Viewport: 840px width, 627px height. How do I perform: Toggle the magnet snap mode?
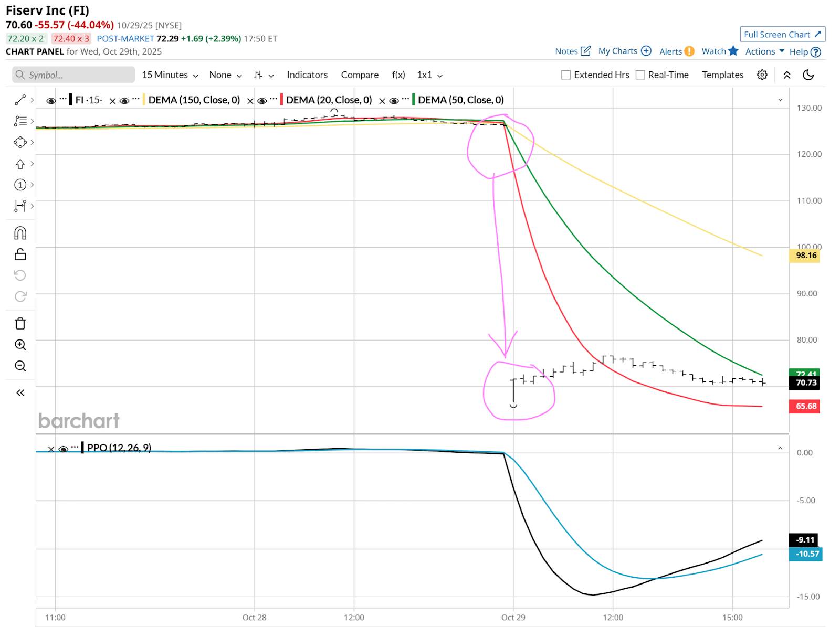pyautogui.click(x=20, y=233)
